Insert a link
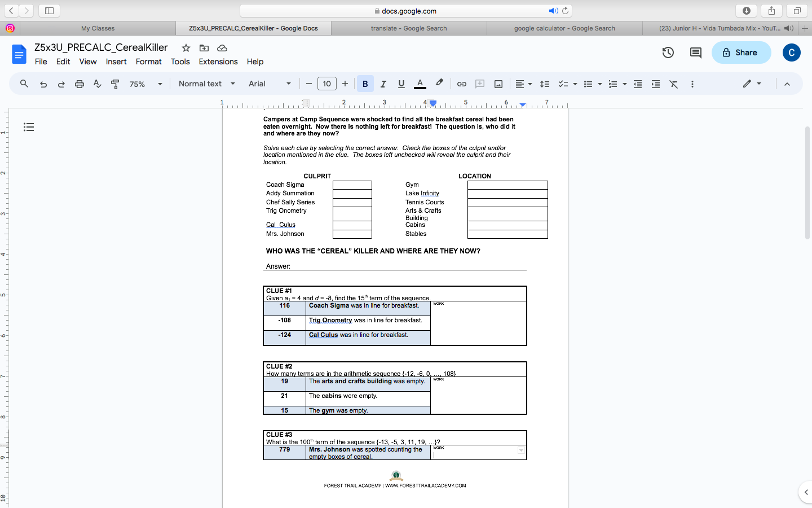Screen dimensions: 812x508 click(x=461, y=84)
